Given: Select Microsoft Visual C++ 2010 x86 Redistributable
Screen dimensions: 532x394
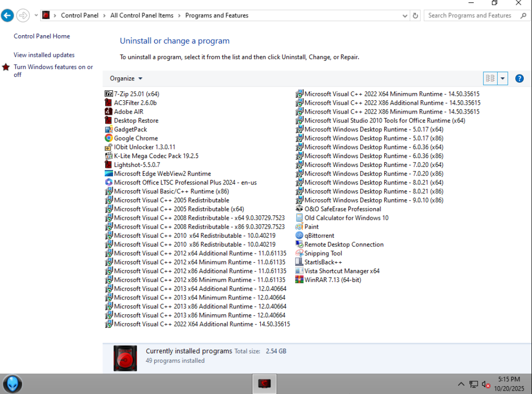Looking at the screenshot, I should pos(191,244).
